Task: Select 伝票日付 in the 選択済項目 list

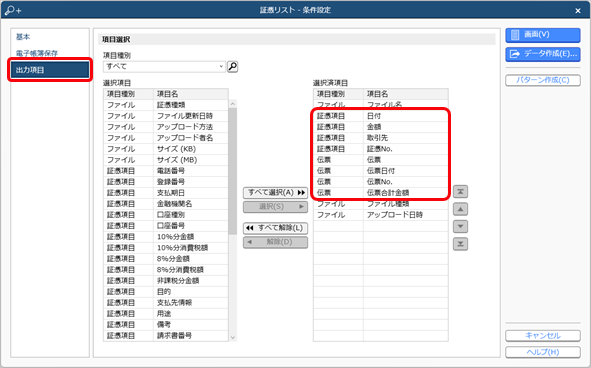Action: coord(381,171)
